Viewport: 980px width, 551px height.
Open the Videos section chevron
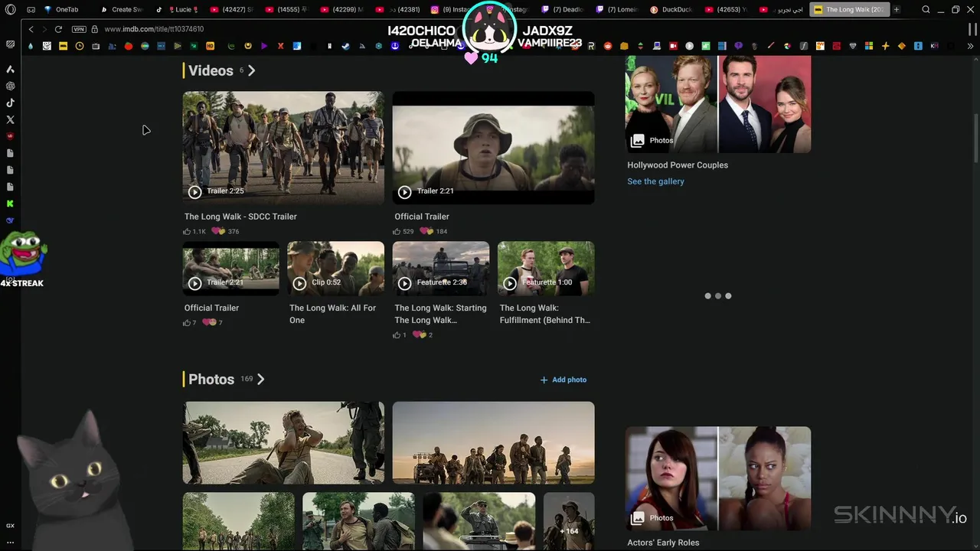tap(251, 70)
